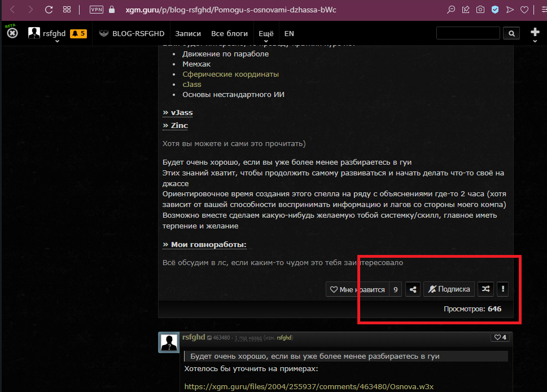This screenshot has width=547, height=392.
Task: Like the comment with heart 4 button
Action: [x=500, y=337]
